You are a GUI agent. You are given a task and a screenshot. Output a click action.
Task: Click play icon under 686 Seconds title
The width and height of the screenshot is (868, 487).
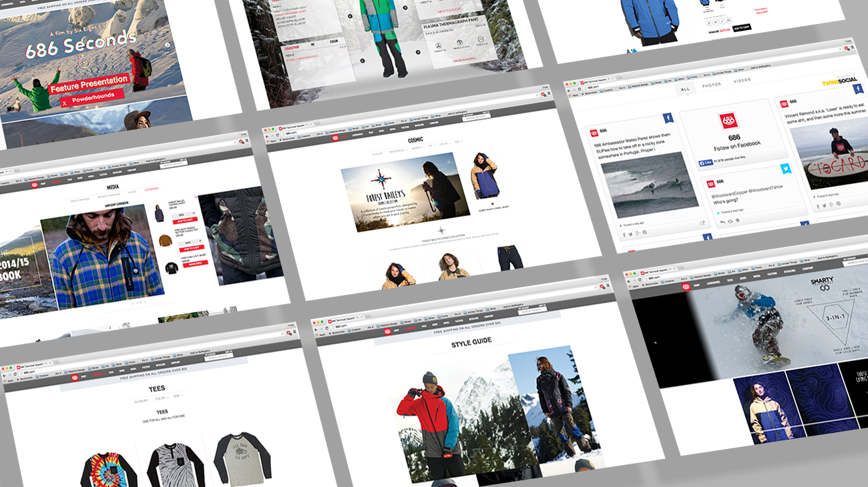pos(83,62)
